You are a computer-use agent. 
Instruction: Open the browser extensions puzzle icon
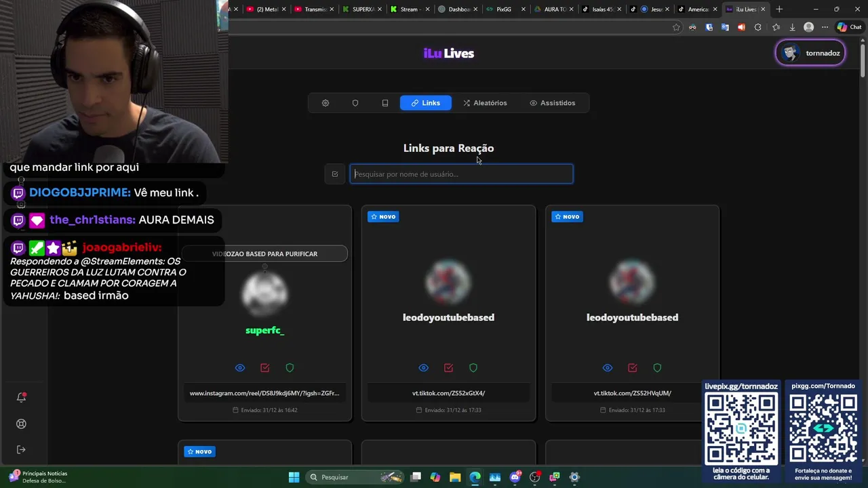pos(757,27)
